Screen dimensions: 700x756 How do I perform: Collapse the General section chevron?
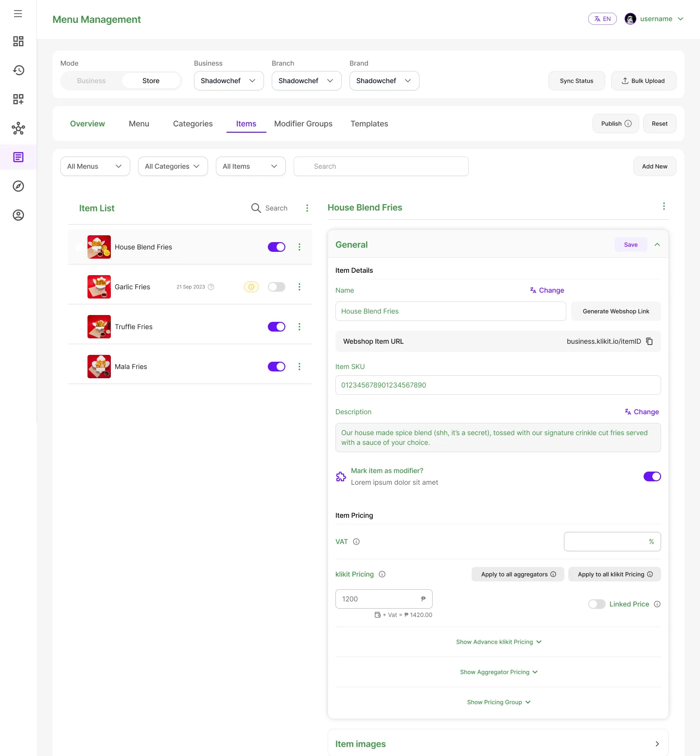point(657,245)
